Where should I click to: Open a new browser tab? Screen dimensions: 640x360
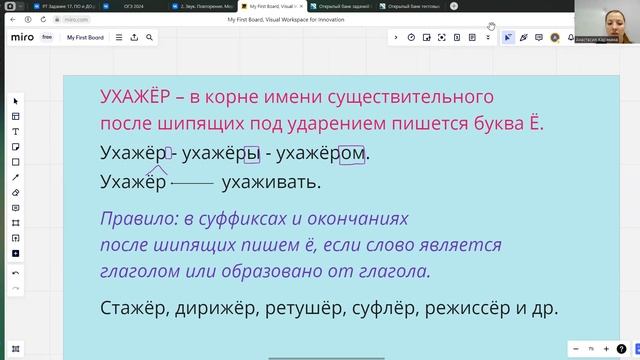tap(454, 6)
